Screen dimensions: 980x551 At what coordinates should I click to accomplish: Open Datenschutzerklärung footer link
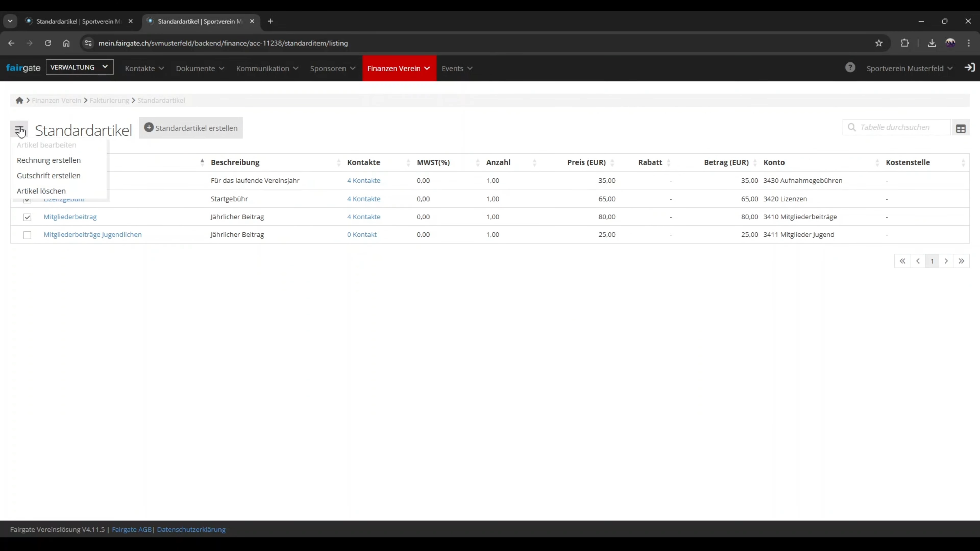click(191, 529)
